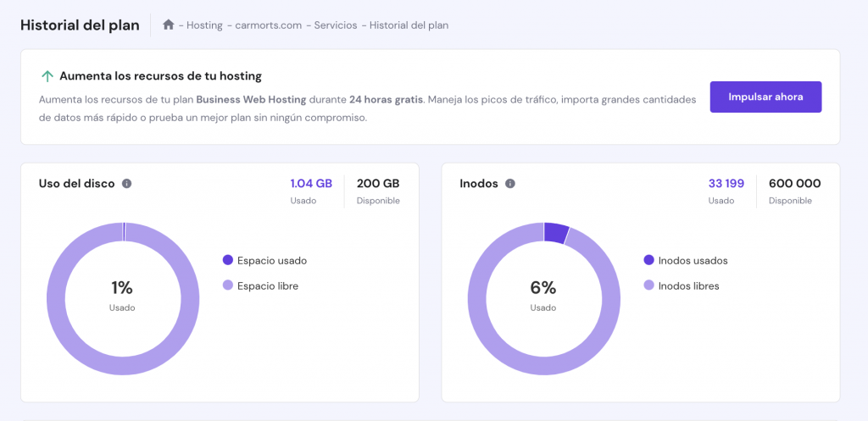The height and width of the screenshot is (421, 868).
Task: Click the 1.04 GB used value
Action: [311, 183]
